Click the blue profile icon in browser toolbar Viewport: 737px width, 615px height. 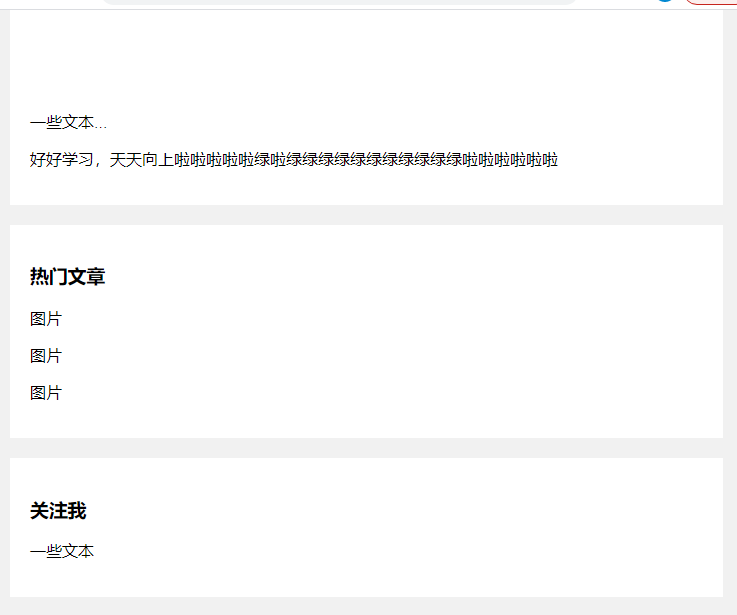tap(665, 1)
